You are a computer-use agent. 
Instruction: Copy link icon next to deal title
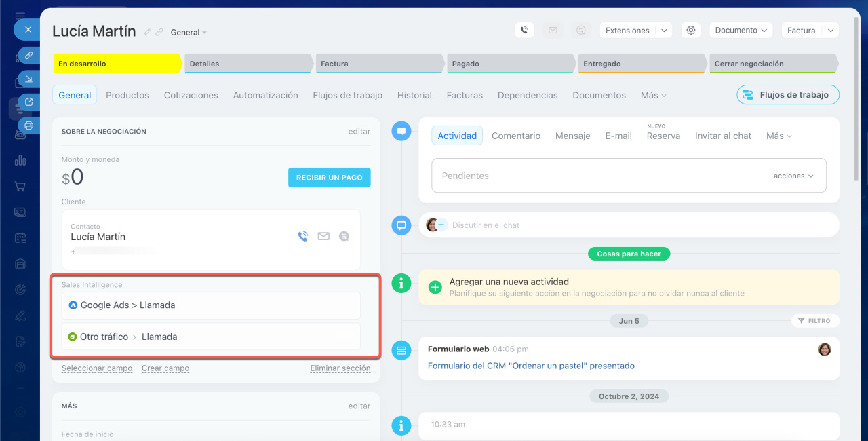[x=159, y=33]
